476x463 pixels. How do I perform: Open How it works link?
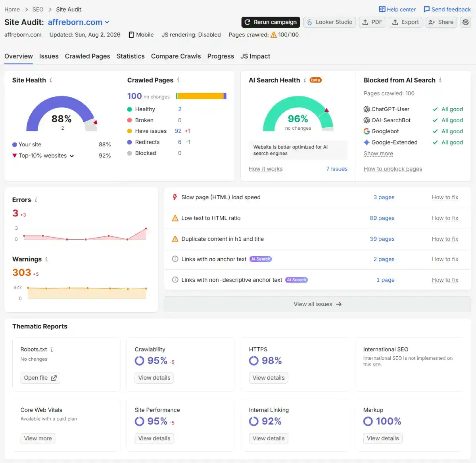pos(266,169)
